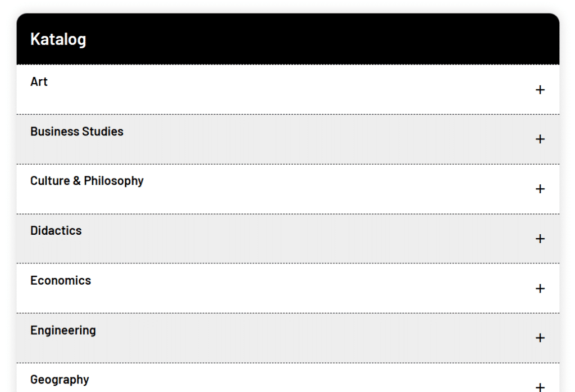
Task: Click the plus icon beside Economics
Action: [540, 288]
